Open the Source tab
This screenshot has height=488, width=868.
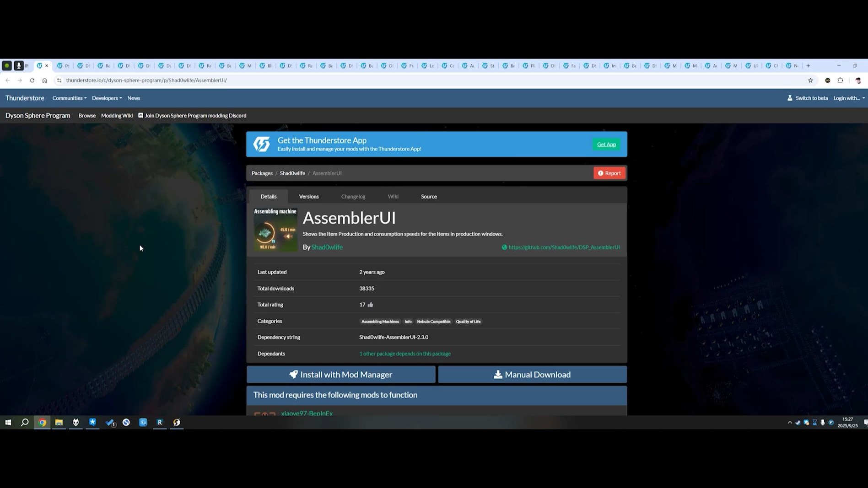coord(429,197)
